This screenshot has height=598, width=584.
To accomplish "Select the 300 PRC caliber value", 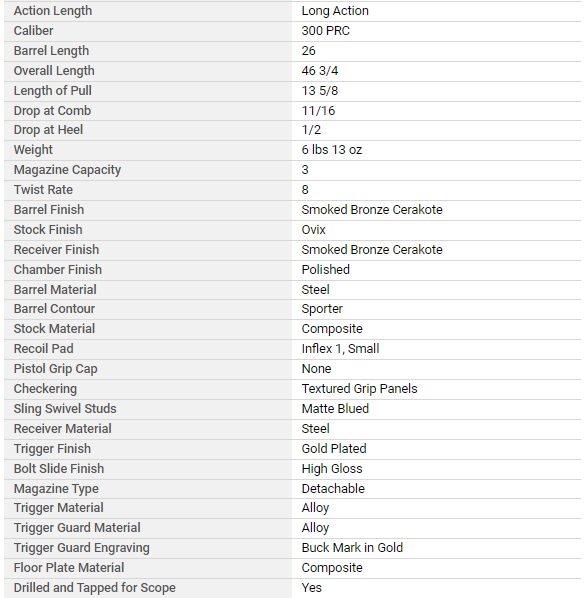I will click(x=325, y=31).
